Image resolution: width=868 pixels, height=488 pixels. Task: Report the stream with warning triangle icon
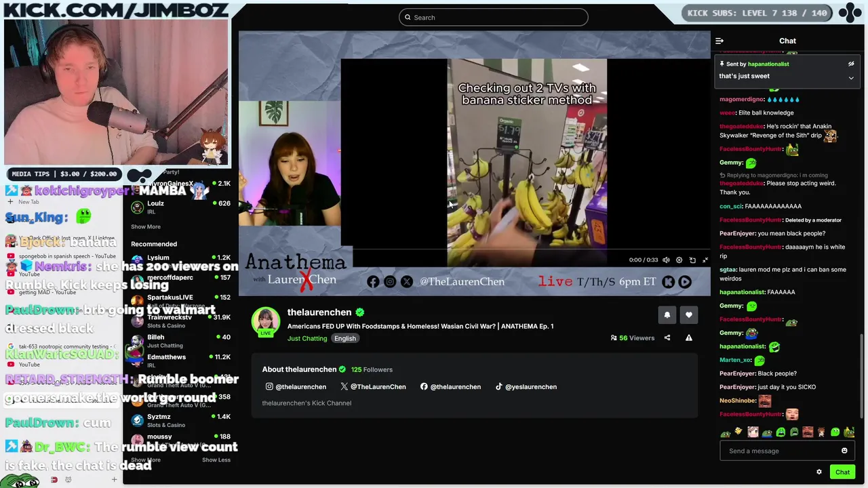click(x=689, y=338)
